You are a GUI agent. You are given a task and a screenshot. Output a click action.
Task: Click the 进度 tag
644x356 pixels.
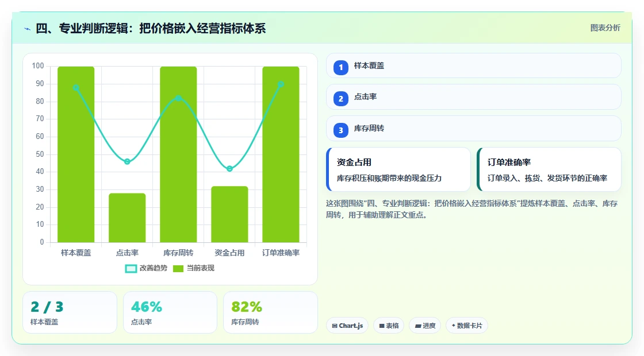point(425,326)
